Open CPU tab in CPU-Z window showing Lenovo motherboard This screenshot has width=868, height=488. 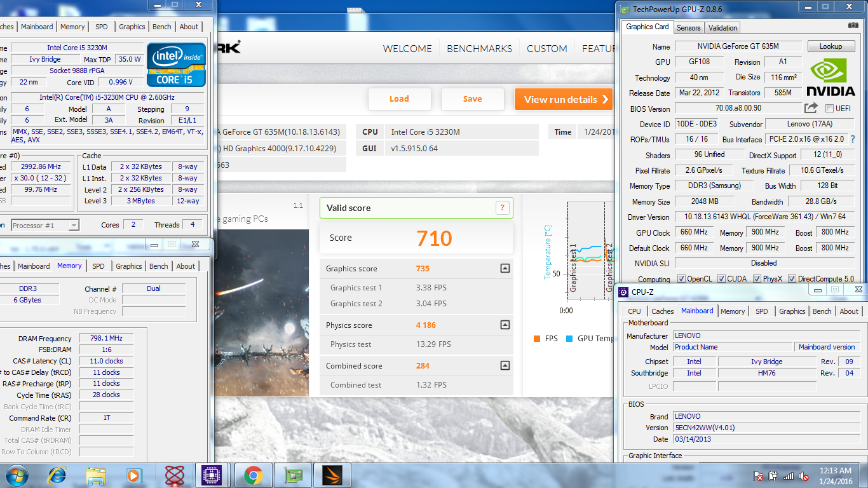pyautogui.click(x=634, y=311)
